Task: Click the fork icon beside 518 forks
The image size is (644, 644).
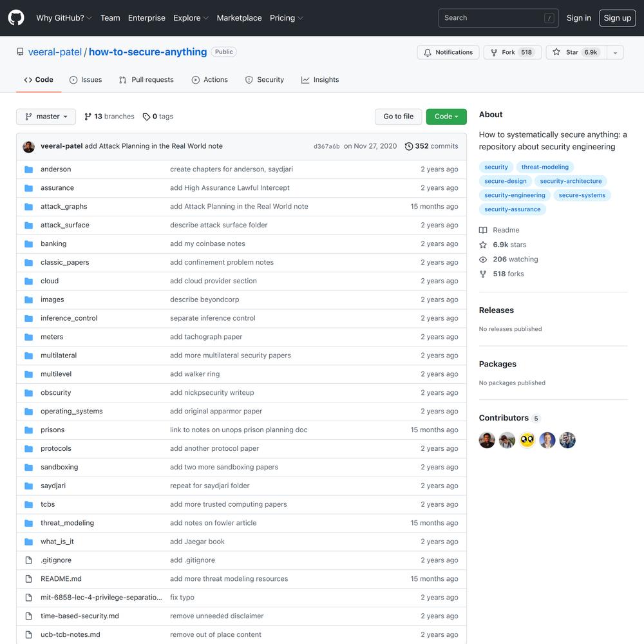Action: coord(483,274)
